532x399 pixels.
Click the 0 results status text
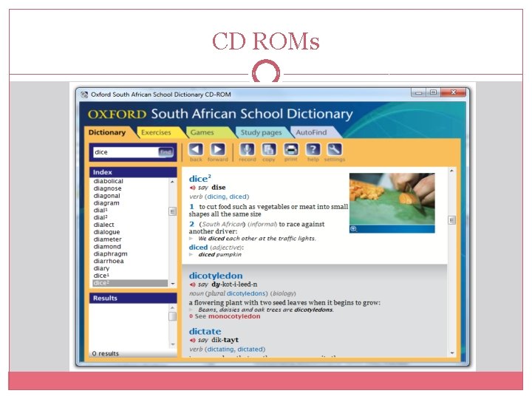[x=106, y=353]
